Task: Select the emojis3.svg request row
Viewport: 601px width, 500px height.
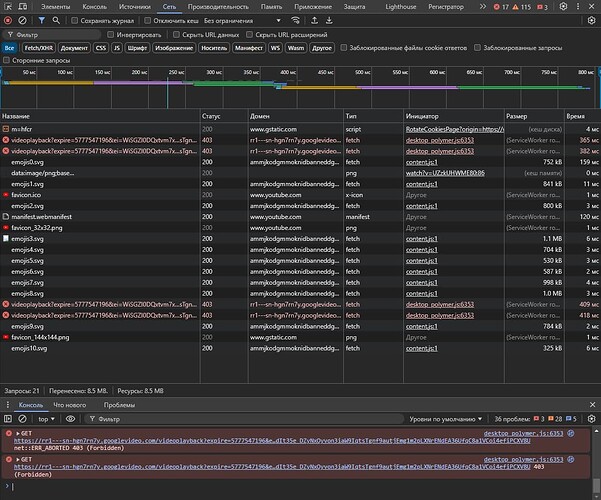Action: pyautogui.click(x=300, y=238)
